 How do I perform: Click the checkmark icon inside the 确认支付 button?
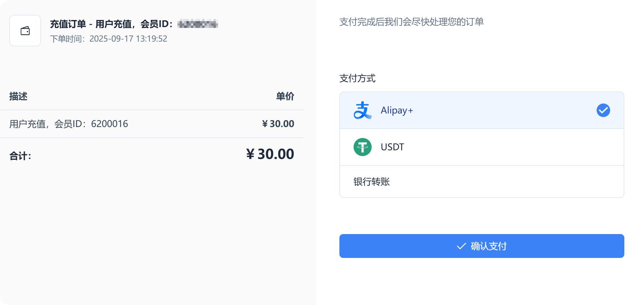[x=461, y=246]
